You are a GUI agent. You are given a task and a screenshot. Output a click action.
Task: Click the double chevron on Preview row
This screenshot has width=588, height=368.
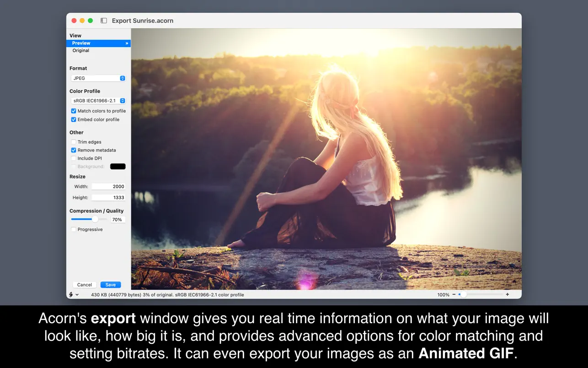point(127,43)
